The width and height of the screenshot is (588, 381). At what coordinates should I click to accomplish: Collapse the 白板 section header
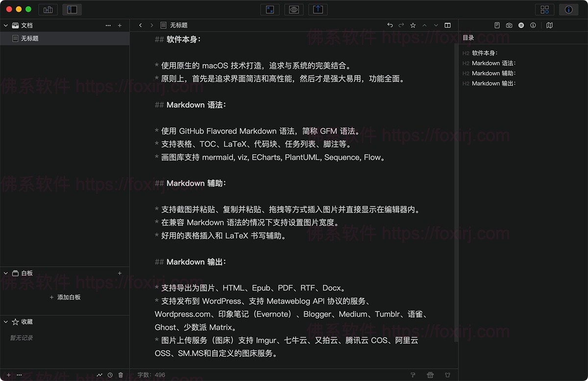tap(5, 273)
